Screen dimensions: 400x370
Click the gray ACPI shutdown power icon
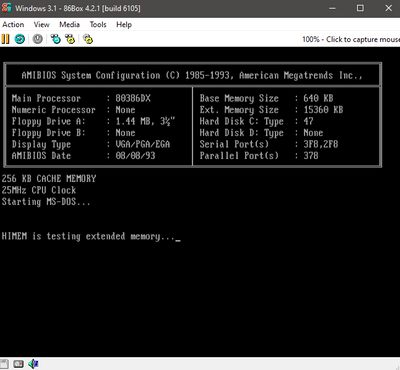[38, 39]
